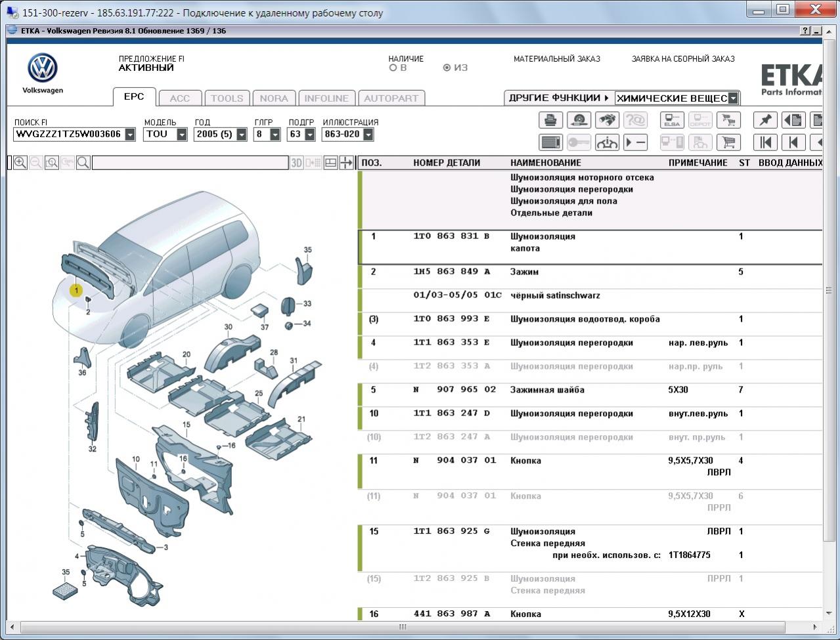The image size is (840, 640).
Task: Click the Volkswagen logo
Action: click(x=43, y=68)
